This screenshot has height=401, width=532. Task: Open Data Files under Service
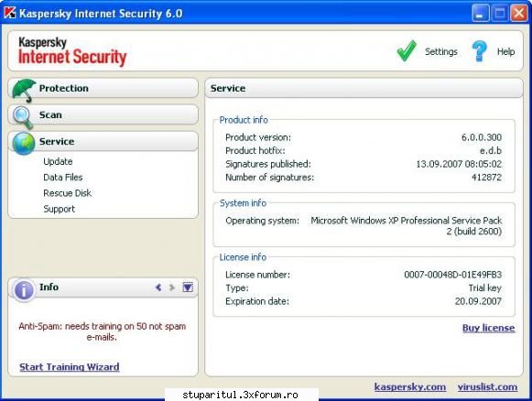pos(63,177)
